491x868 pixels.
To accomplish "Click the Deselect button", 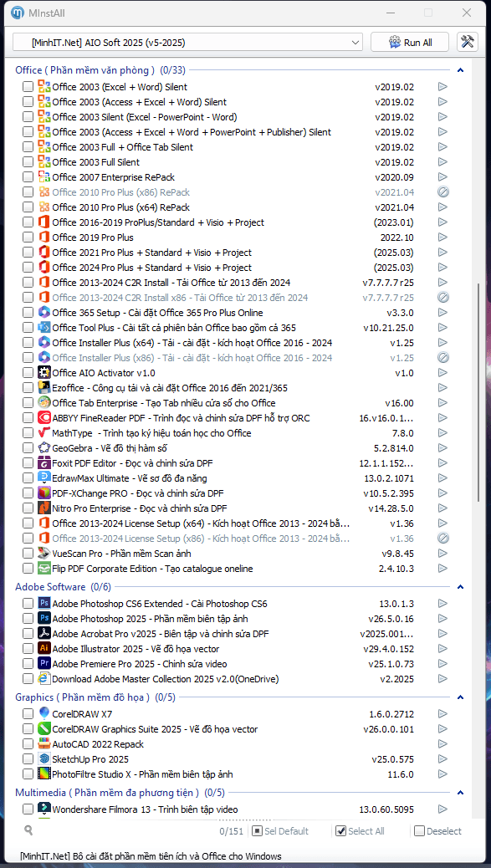I will coord(437,831).
